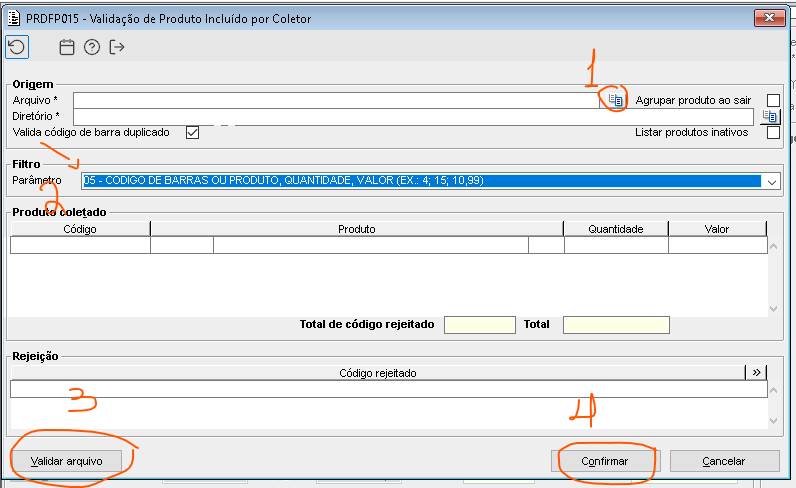Enable Listar produtos inativos checkbox

coord(773,133)
